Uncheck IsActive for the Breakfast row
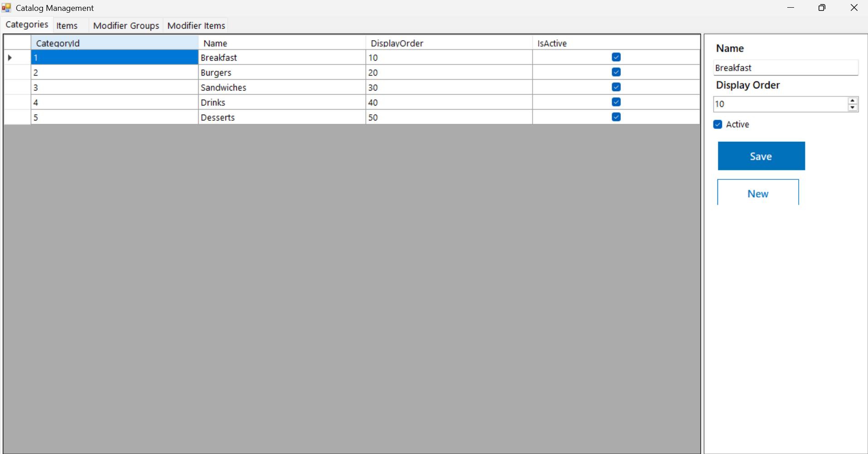Viewport: 868px width, 454px height. click(615, 57)
